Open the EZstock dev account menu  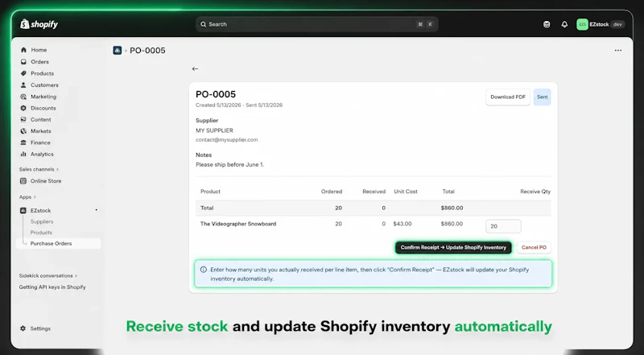(601, 24)
